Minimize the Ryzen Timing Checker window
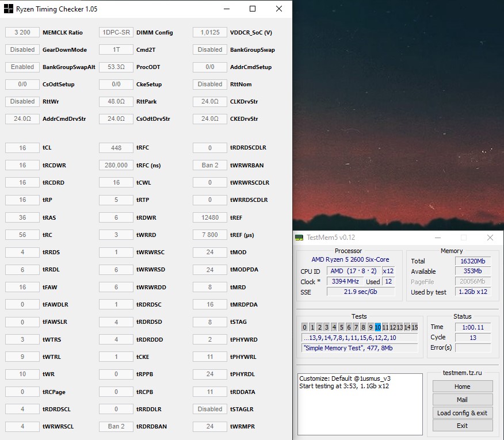The height and width of the screenshot is (440, 504). [x=227, y=9]
